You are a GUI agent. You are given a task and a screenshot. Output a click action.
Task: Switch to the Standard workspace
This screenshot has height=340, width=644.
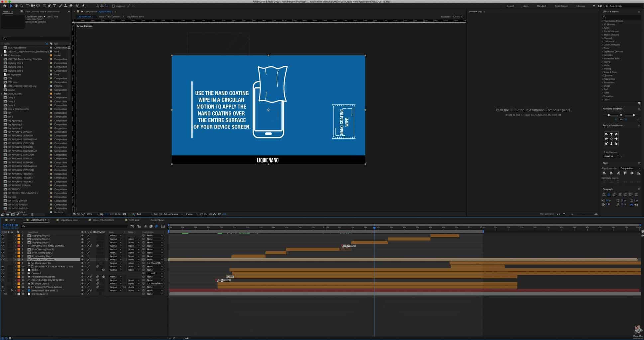(x=541, y=6)
